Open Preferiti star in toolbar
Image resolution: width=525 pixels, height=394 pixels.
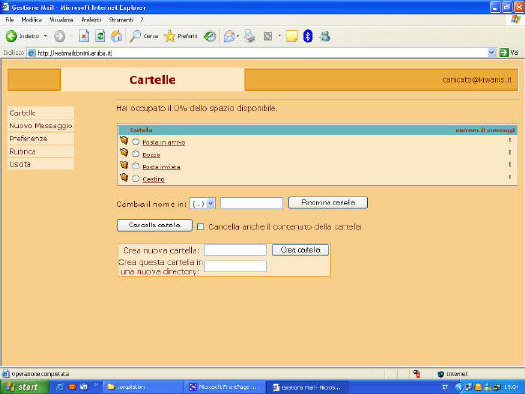tap(170, 36)
